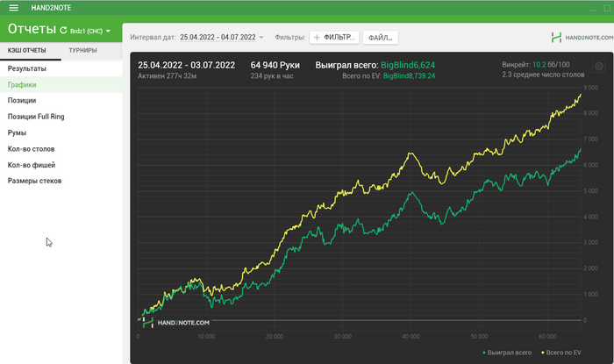The height and width of the screenshot is (364, 614).
Task: Switch to the Турниры tab
Action: (x=82, y=50)
